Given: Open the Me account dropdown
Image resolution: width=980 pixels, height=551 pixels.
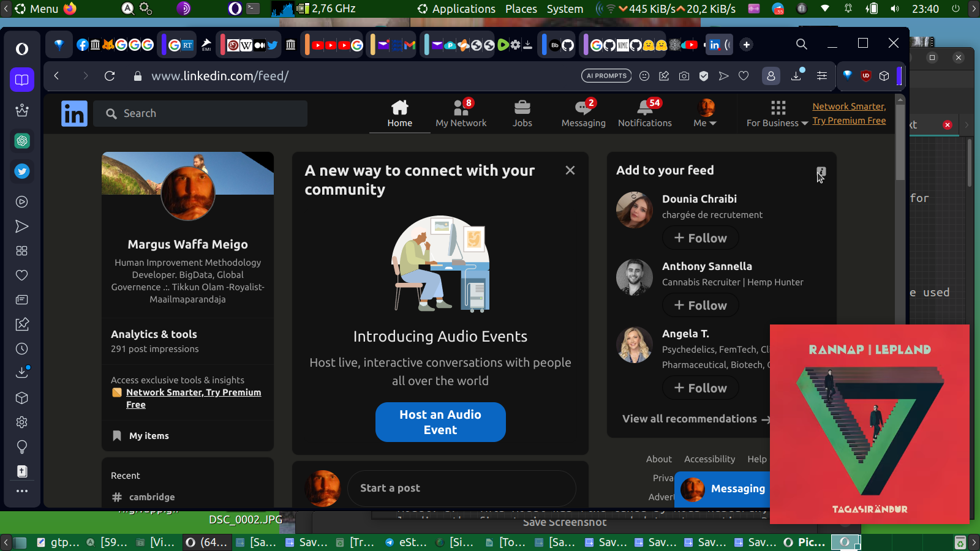Looking at the screenshot, I should pos(706,113).
